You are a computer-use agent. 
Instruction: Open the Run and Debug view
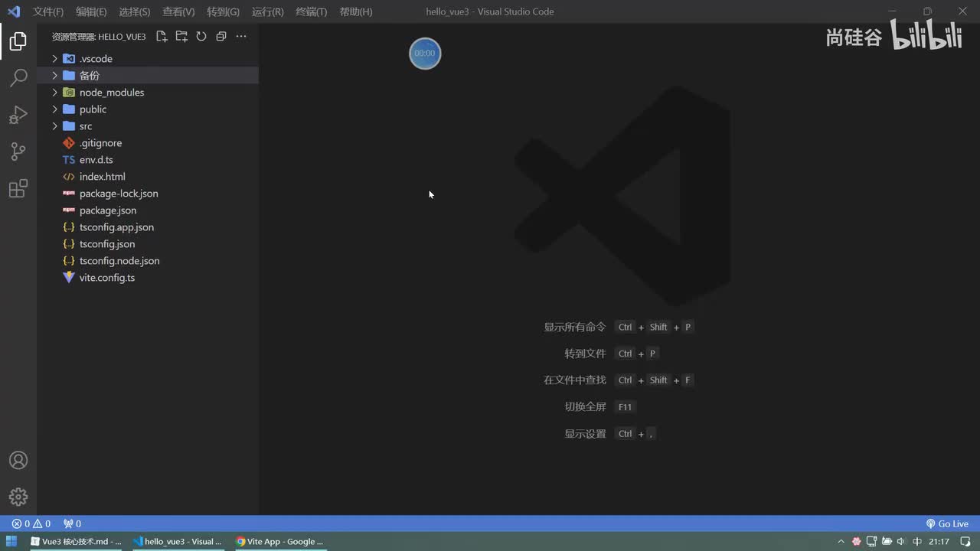[18, 115]
